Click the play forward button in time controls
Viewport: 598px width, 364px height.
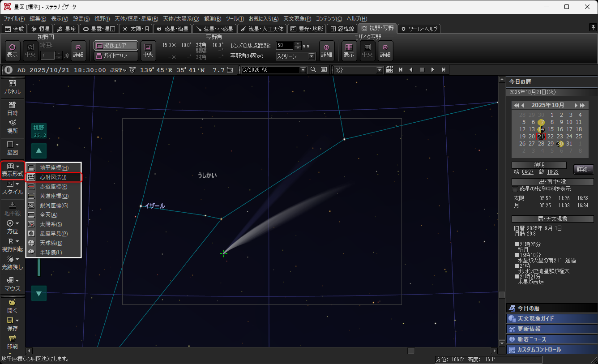(x=432, y=70)
